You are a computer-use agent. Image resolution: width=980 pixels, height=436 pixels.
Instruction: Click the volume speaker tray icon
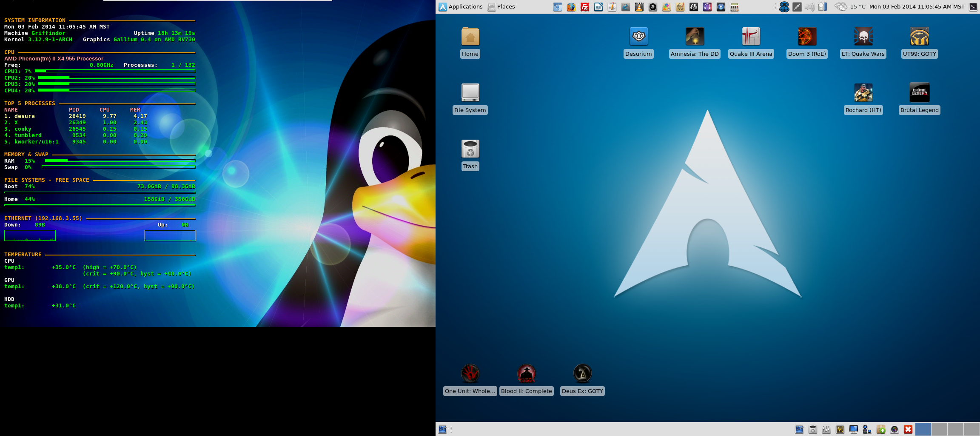tap(810, 7)
